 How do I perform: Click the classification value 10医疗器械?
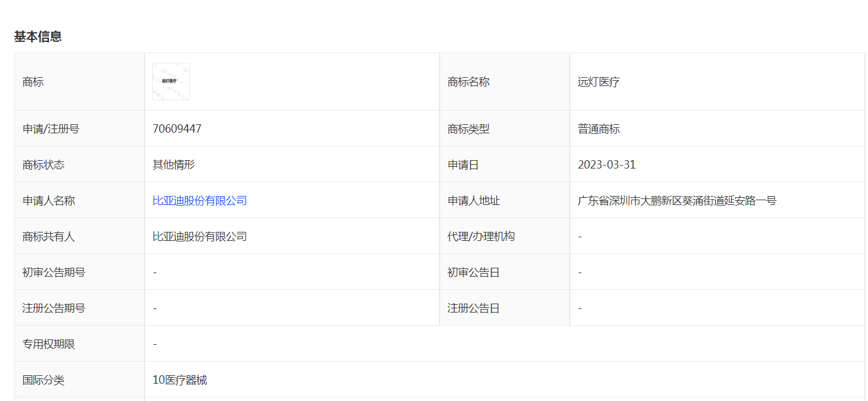[x=180, y=380]
